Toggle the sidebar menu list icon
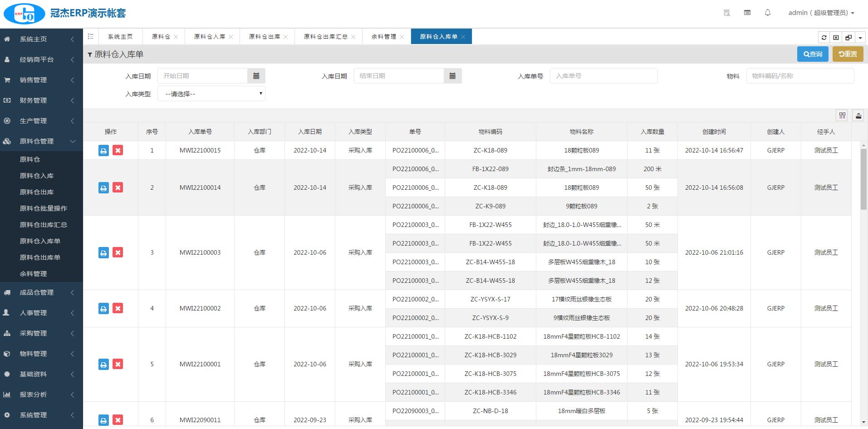Screen dimensions: 868x429 coord(91,37)
